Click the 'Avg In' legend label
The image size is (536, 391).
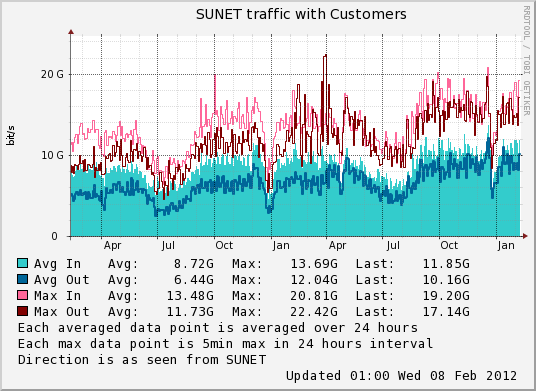click(x=57, y=264)
